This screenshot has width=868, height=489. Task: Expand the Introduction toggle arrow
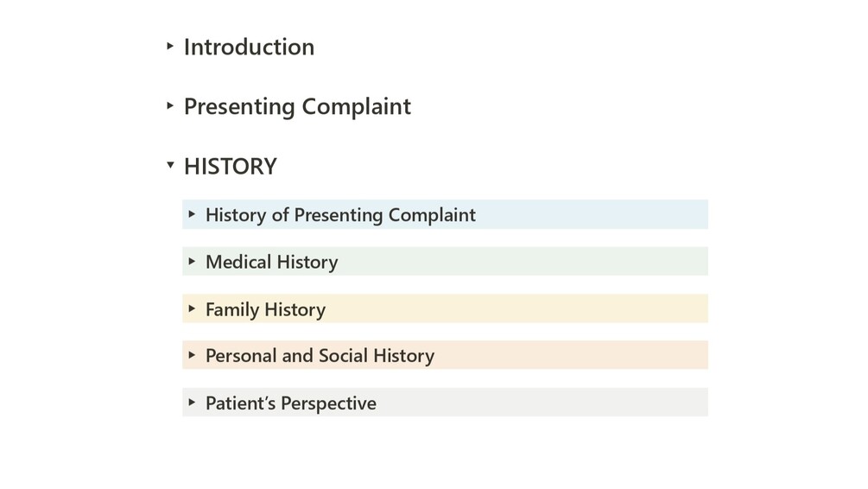click(x=170, y=46)
